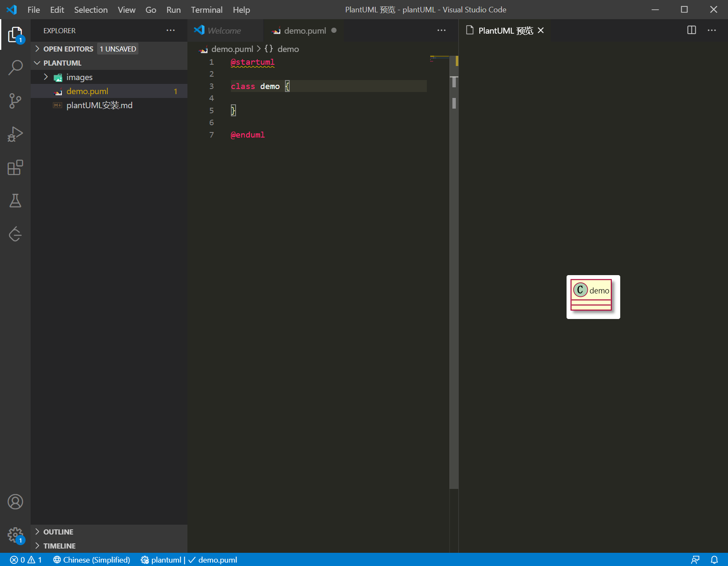Click the editor minimap
Image resolution: width=728 pixels, height=566 pixels.
(439, 59)
